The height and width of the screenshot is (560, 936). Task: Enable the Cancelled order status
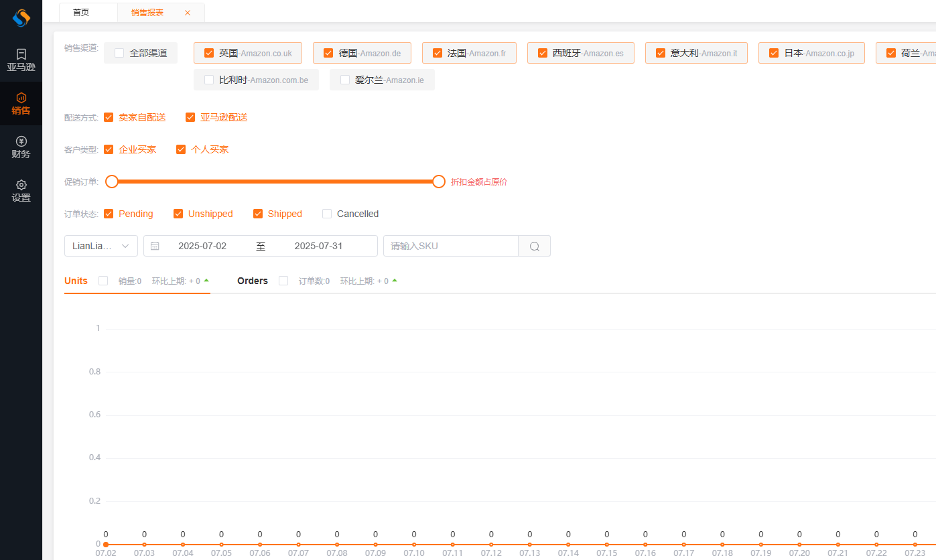(x=327, y=214)
